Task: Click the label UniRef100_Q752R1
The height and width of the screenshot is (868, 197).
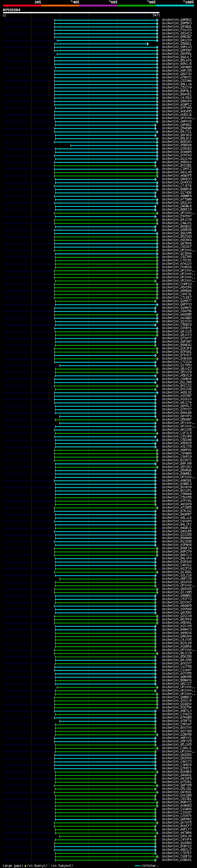Action: [x=177, y=782]
